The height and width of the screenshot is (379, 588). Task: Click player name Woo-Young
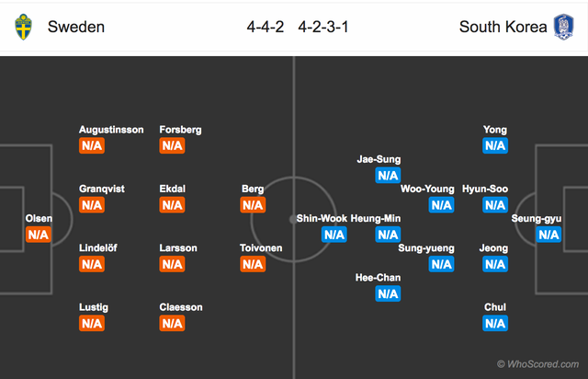click(427, 189)
